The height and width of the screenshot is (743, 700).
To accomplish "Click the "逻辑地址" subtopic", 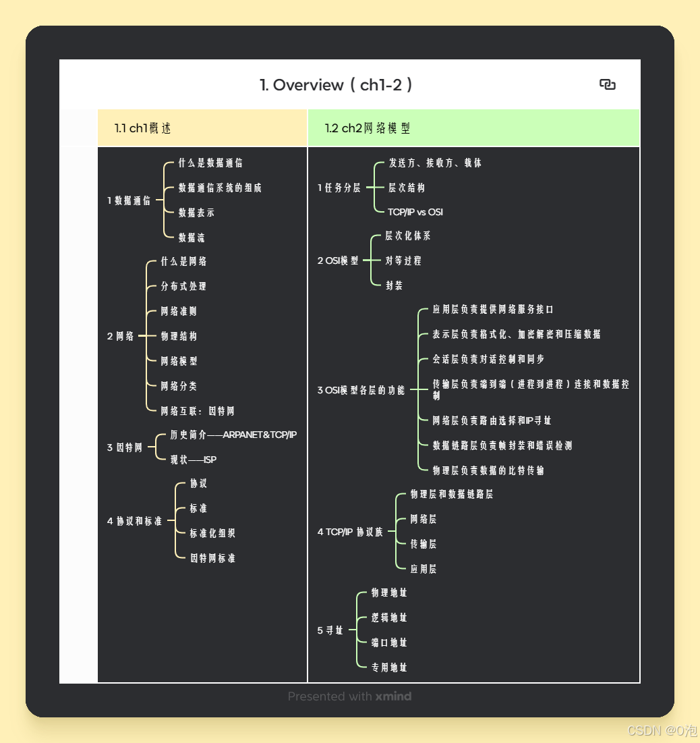I will [389, 617].
